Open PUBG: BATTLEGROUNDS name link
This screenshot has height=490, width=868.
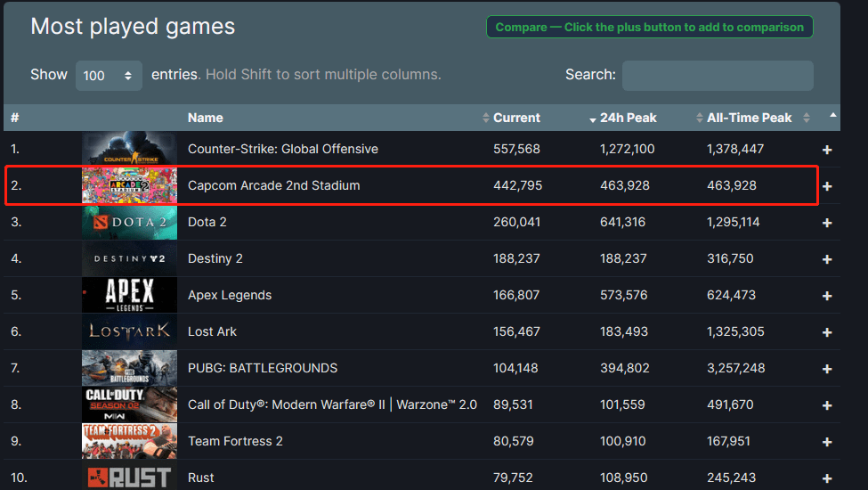pyautogui.click(x=263, y=368)
